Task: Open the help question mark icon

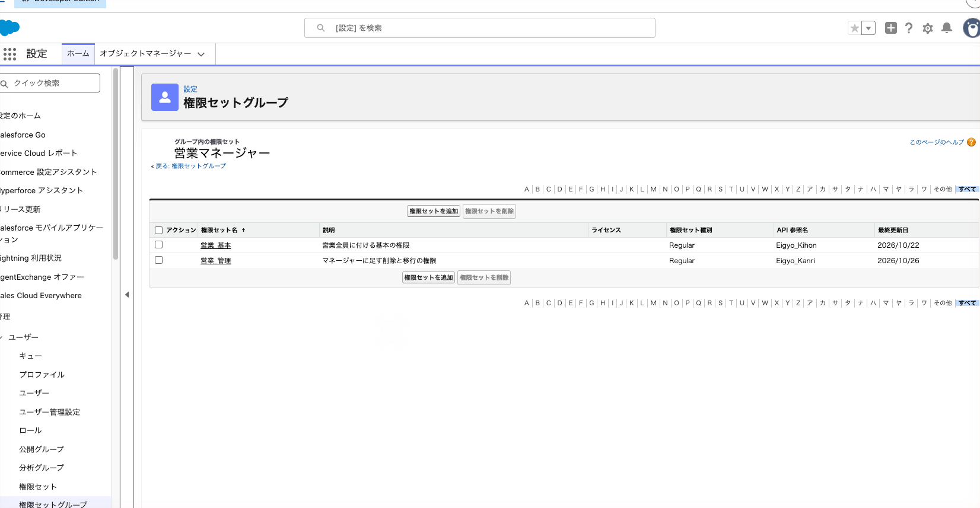Action: point(909,28)
